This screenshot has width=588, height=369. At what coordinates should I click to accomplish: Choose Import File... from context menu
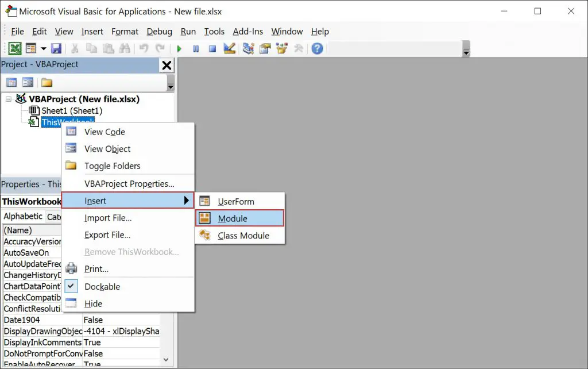(x=128, y=218)
